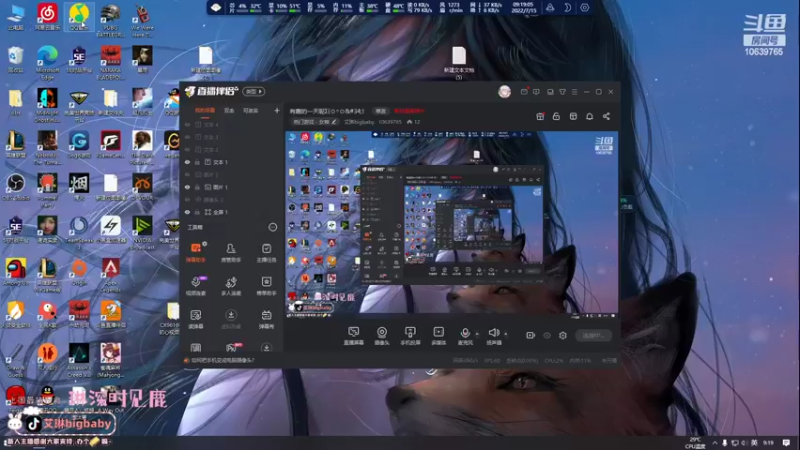The height and width of the screenshot is (450, 800).
Task: Open the message icon with red dot in title bar
Action: (x=524, y=92)
